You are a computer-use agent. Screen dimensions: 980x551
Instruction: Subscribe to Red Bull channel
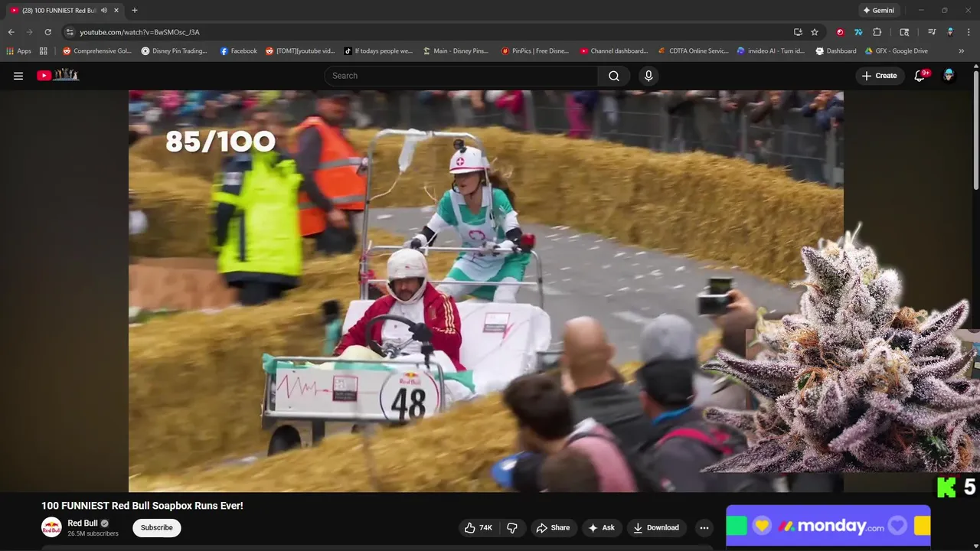(x=156, y=527)
